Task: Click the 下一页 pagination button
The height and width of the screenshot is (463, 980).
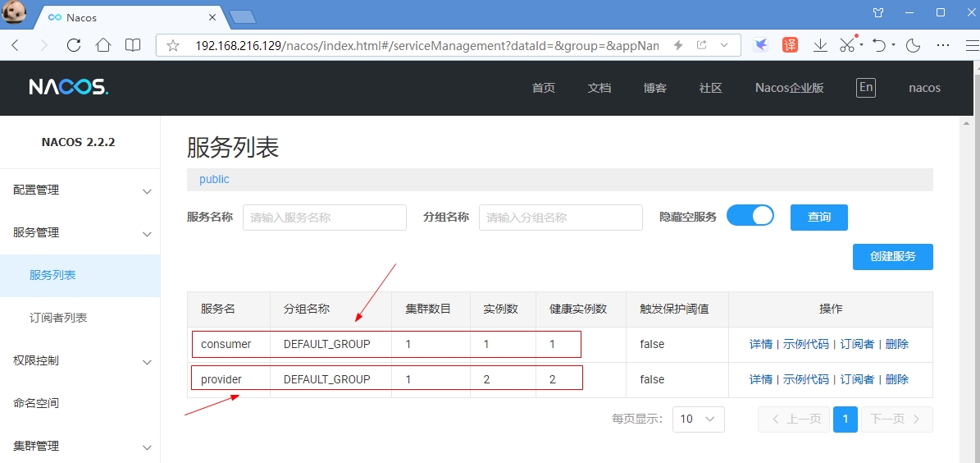Action: coord(897,419)
